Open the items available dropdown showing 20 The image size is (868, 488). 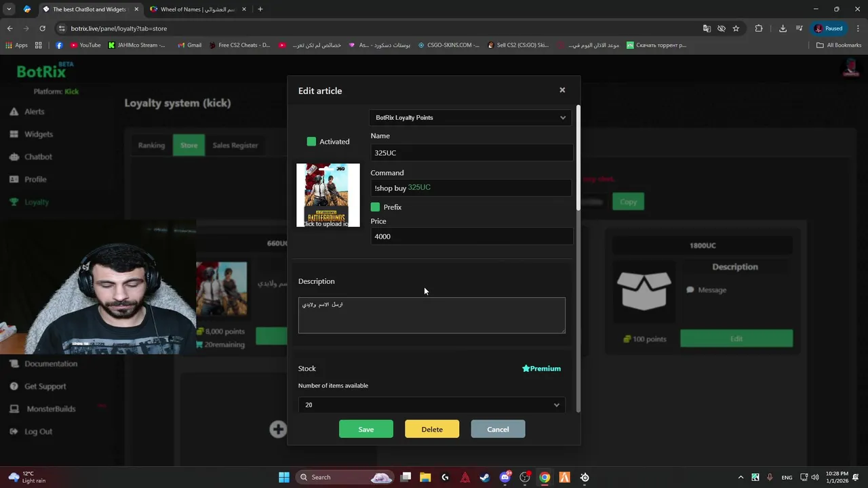pyautogui.click(x=431, y=405)
